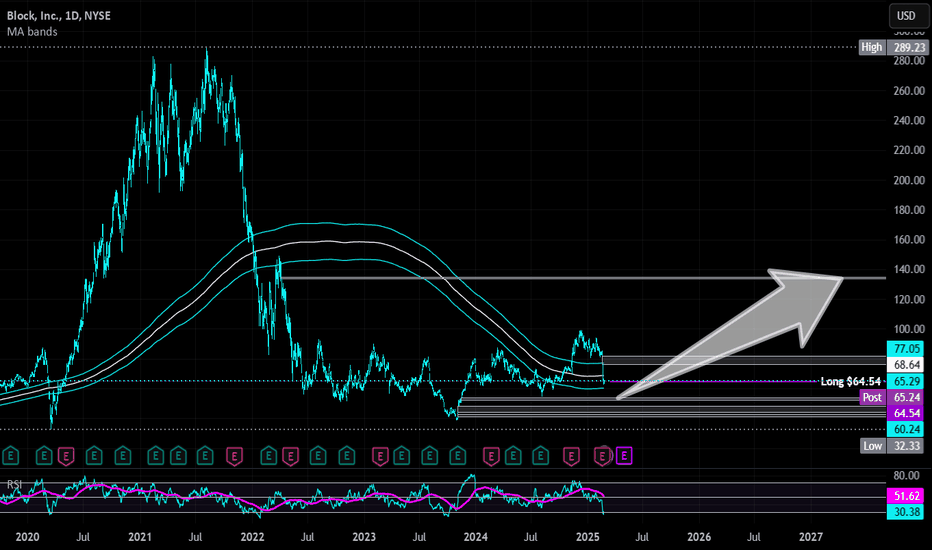Click the 100.00 price scale label
This screenshot has width=932, height=550.
click(909, 329)
